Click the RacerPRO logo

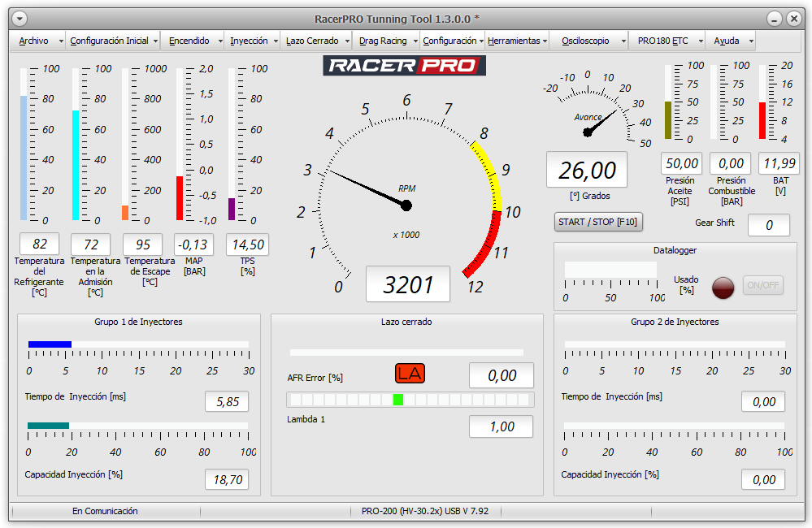[x=405, y=66]
